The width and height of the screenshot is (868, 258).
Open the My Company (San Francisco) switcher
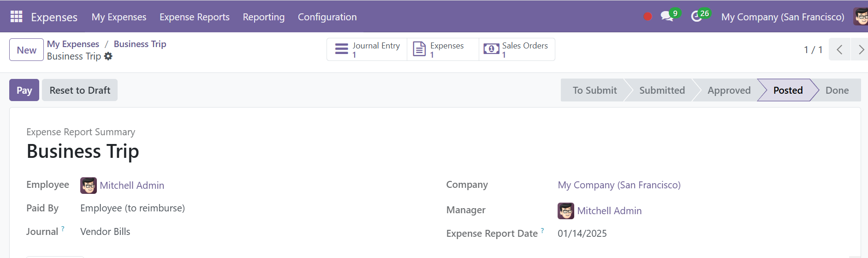[x=783, y=17]
